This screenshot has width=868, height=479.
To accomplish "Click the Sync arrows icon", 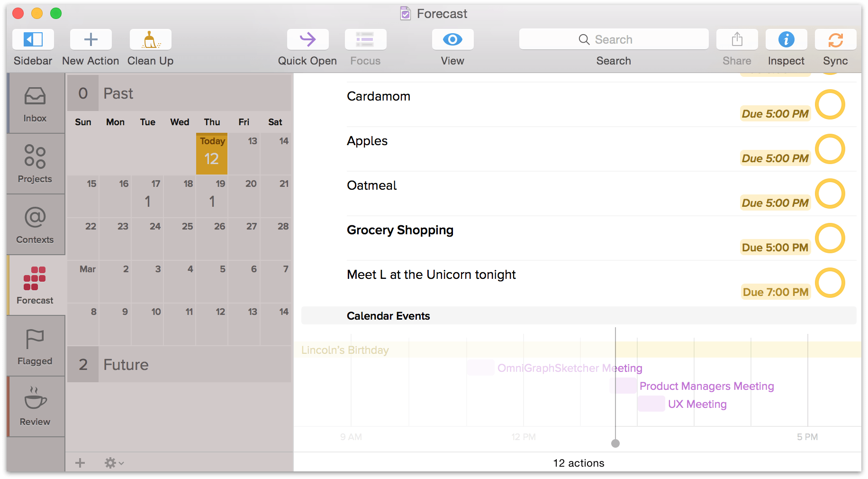I will [x=835, y=39].
